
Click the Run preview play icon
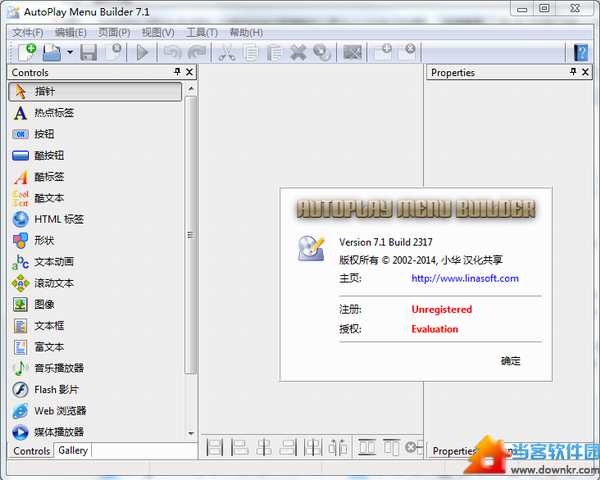(x=142, y=52)
